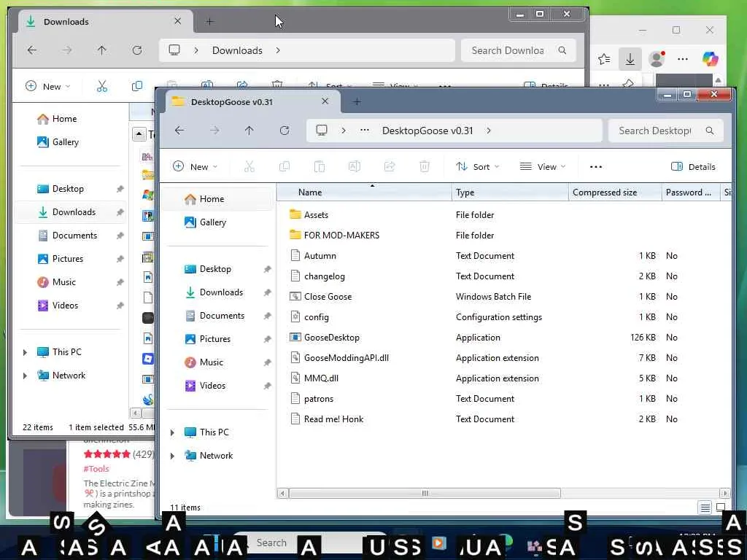This screenshot has height=560, width=747.
Task: Add new tab in Downloads window
Action: tap(209, 21)
